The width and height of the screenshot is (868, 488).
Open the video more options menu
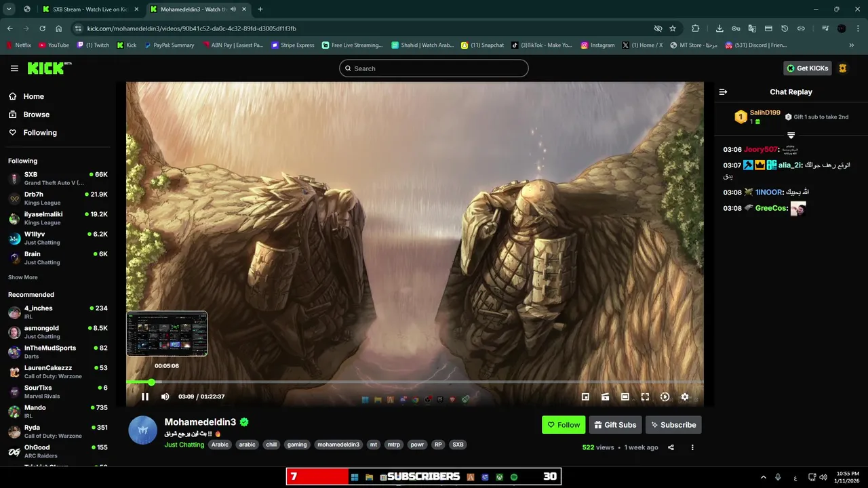coord(692,447)
